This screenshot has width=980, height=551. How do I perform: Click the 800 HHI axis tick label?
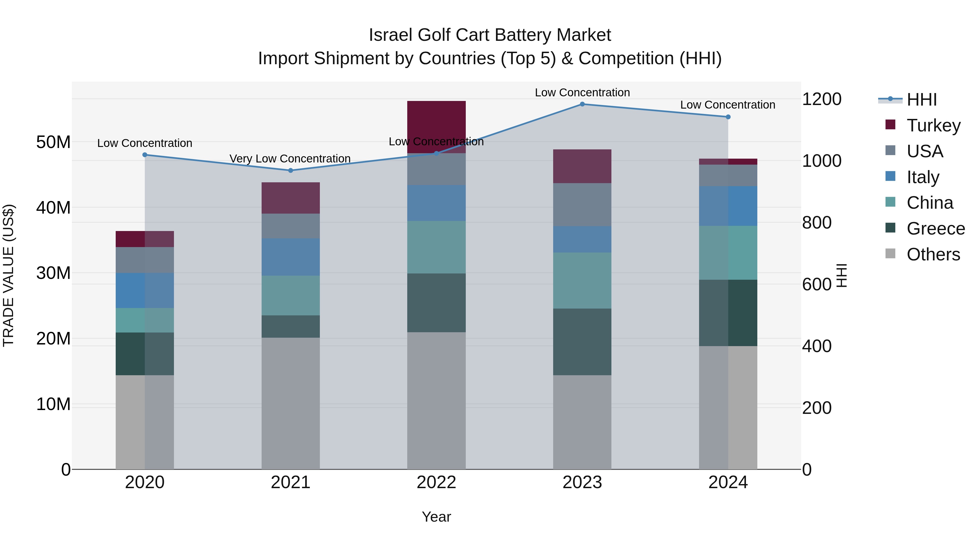pos(817,223)
